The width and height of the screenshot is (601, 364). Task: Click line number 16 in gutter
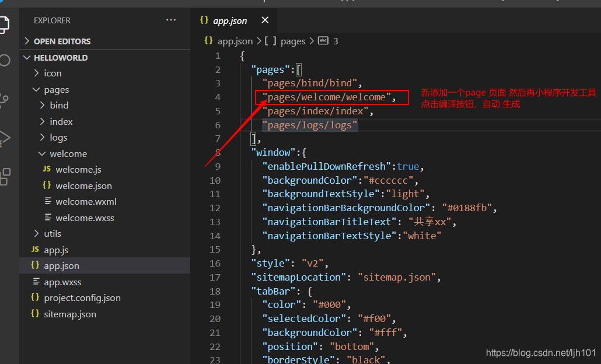215,263
